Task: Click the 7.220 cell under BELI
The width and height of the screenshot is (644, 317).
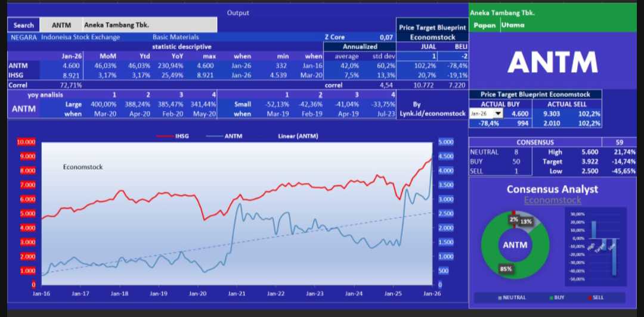Action: pyautogui.click(x=457, y=85)
